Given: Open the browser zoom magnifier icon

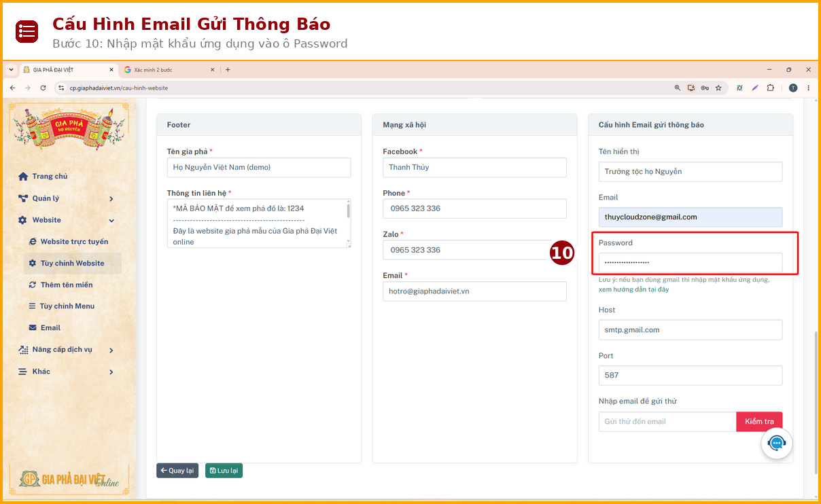Looking at the screenshot, I should (677, 88).
